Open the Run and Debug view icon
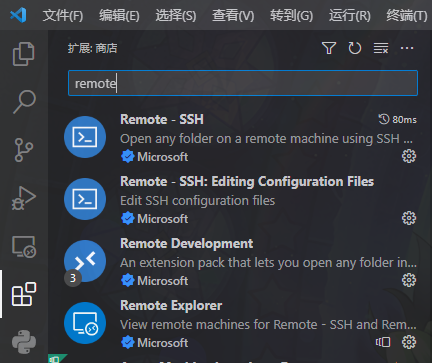 coord(24,198)
